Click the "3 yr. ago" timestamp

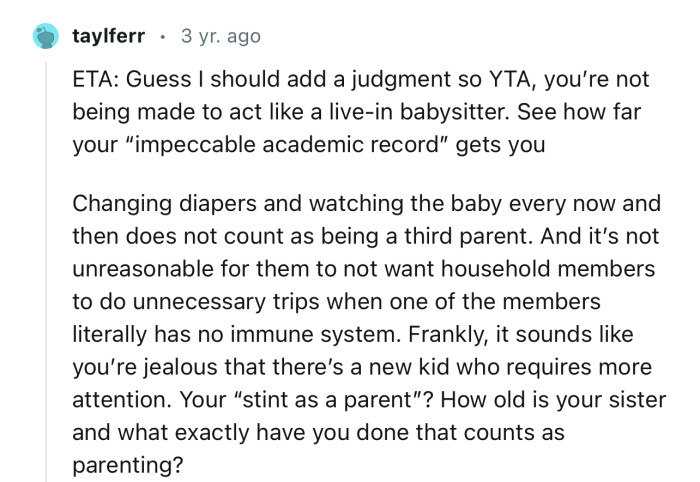(x=220, y=37)
